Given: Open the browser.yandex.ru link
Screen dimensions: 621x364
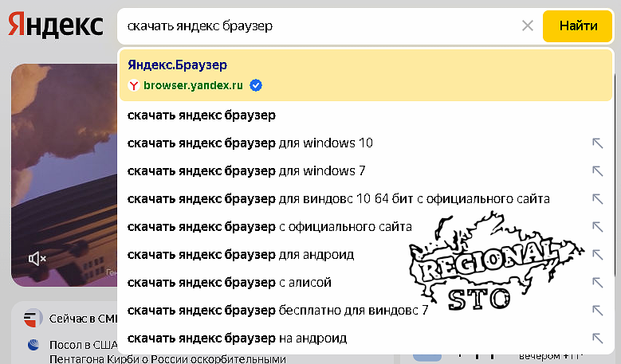Looking at the screenshot, I should 193,85.
